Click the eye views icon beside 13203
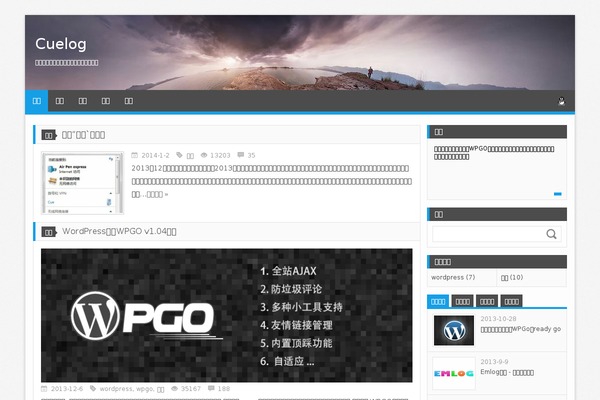This screenshot has width=600, height=400. point(204,155)
